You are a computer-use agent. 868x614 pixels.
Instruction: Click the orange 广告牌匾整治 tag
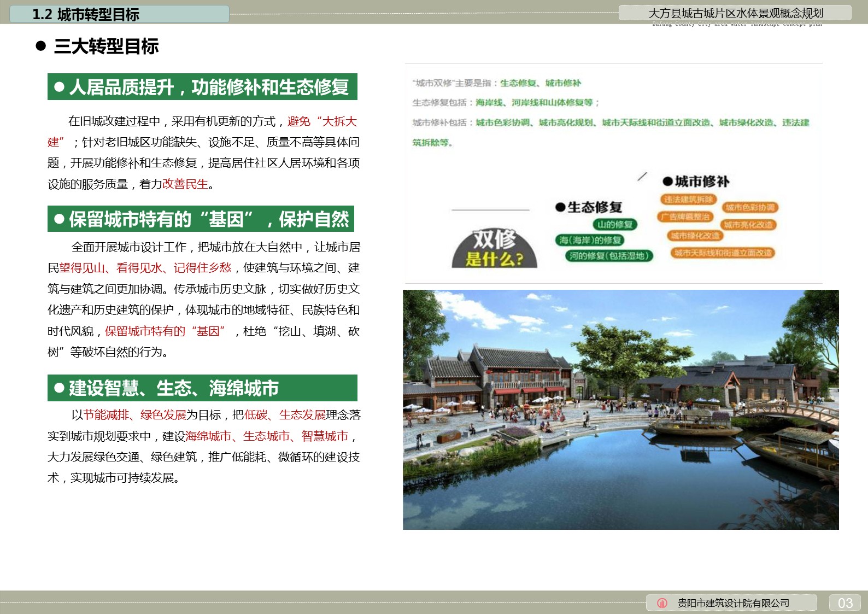(685, 217)
